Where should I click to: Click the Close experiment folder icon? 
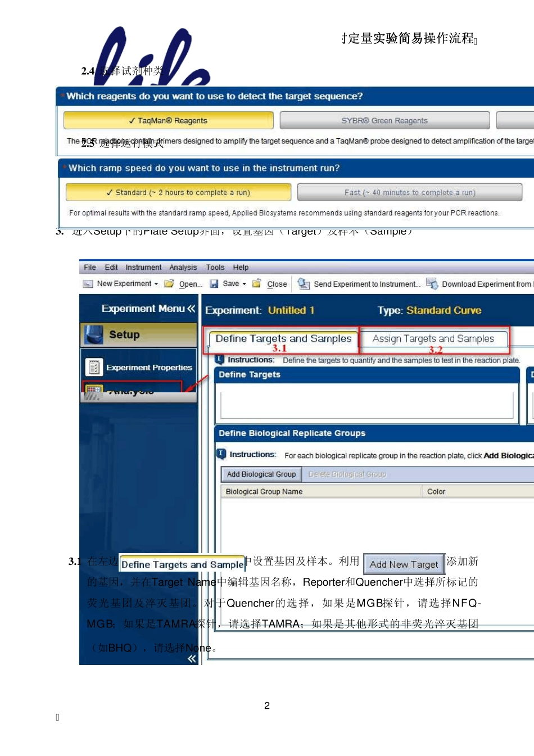257,284
